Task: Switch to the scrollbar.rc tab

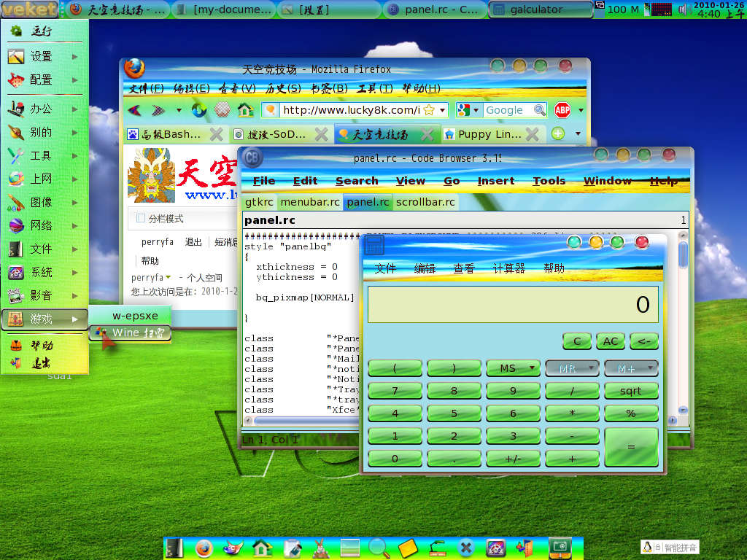Action: tap(425, 202)
